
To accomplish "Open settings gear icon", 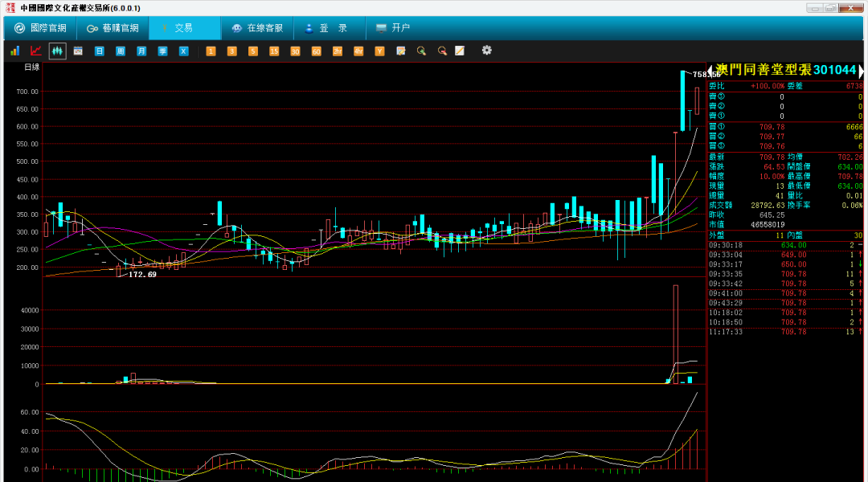I will pos(486,51).
